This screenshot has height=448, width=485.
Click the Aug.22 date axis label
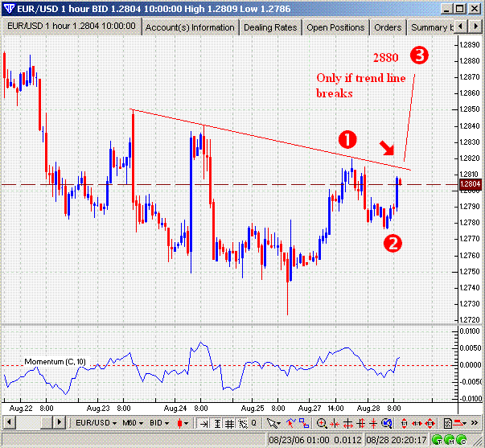tap(21, 409)
